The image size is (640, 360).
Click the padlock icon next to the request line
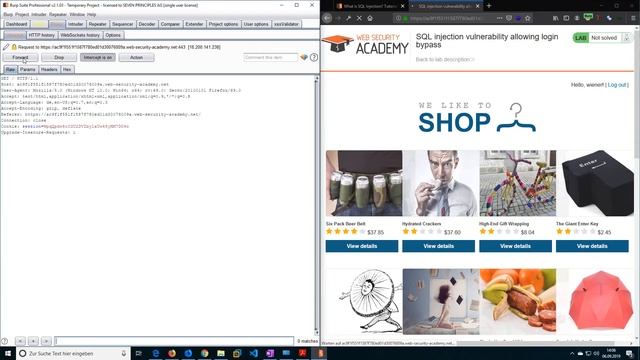(x=14, y=47)
